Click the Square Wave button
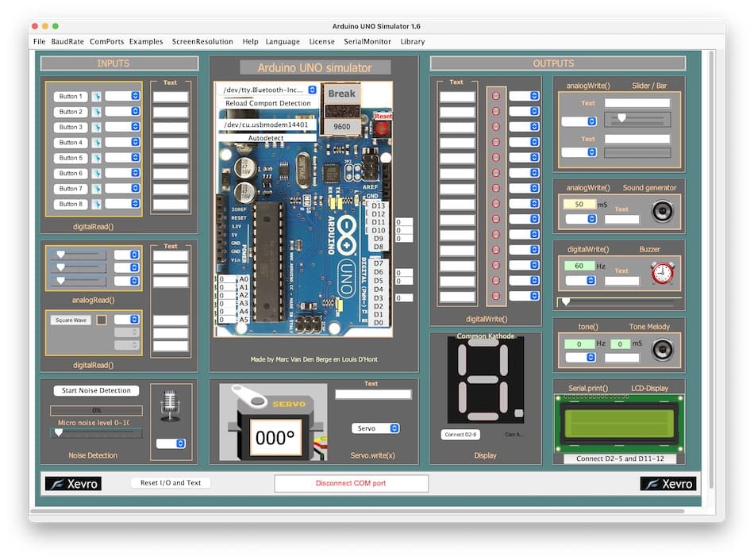The width and height of the screenshot is (754, 560). 71,320
